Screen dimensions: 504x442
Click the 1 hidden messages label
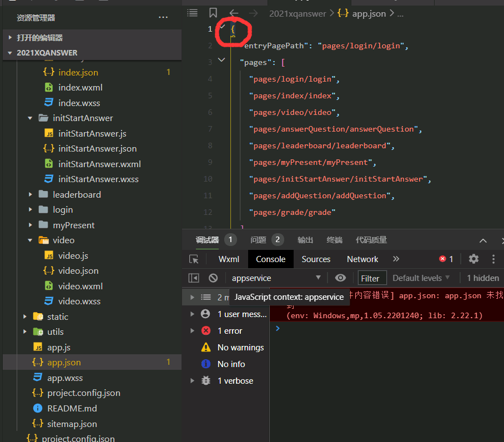click(x=483, y=278)
